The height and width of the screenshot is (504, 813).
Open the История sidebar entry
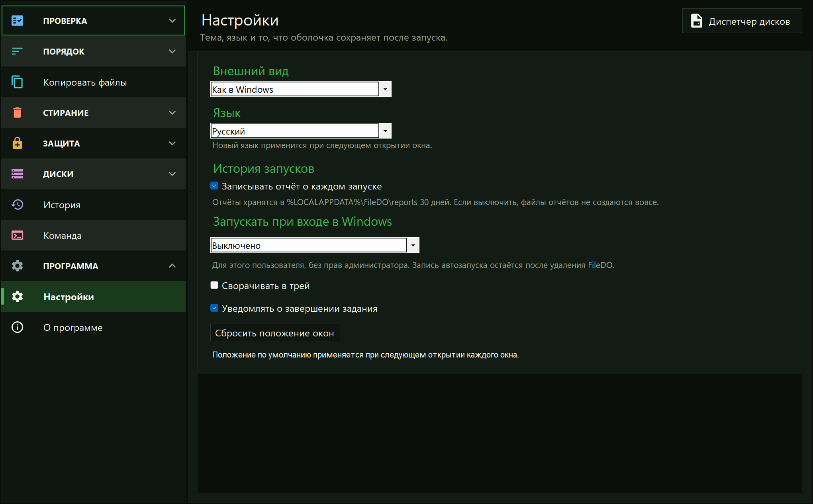pyautogui.click(x=93, y=205)
